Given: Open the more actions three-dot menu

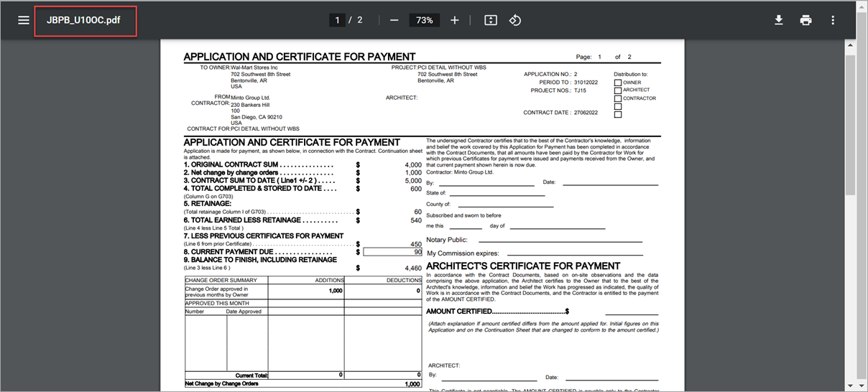Looking at the screenshot, I should [x=833, y=20].
